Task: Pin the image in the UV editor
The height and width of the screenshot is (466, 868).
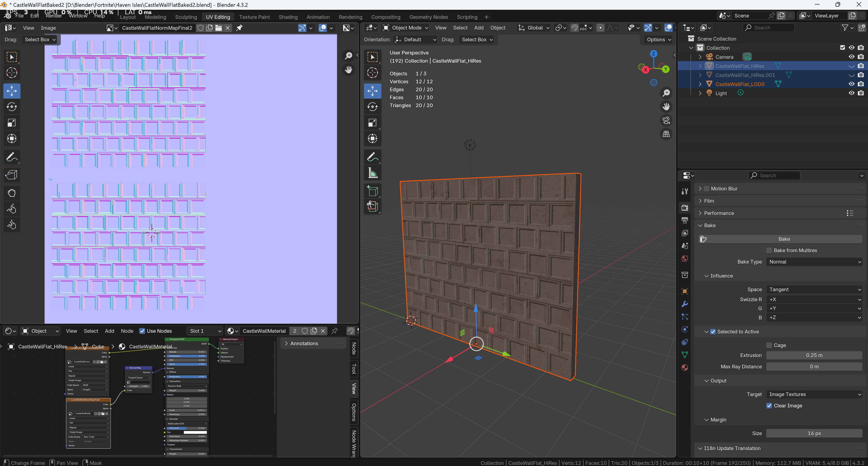Action: (x=239, y=28)
